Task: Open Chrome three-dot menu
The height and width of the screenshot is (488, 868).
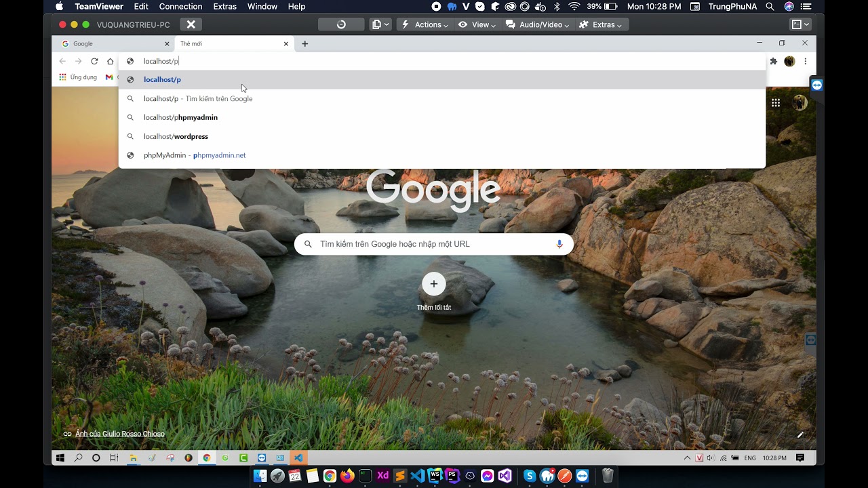Action: (x=806, y=61)
